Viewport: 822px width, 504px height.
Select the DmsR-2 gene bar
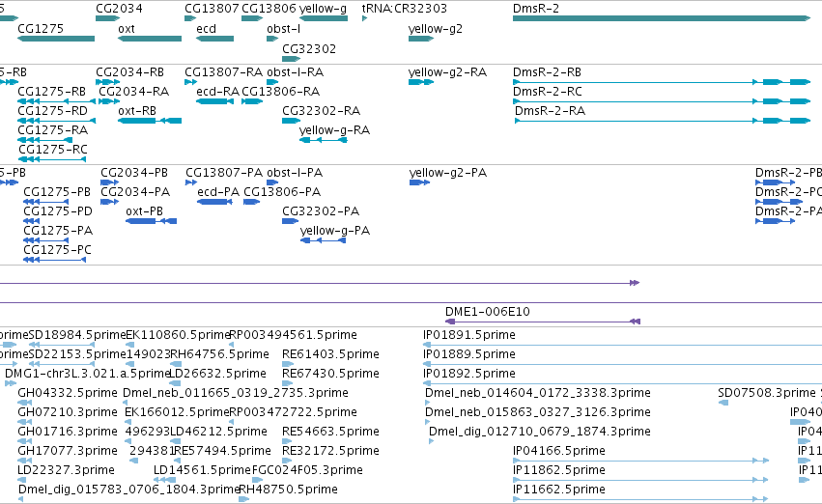[662, 18]
